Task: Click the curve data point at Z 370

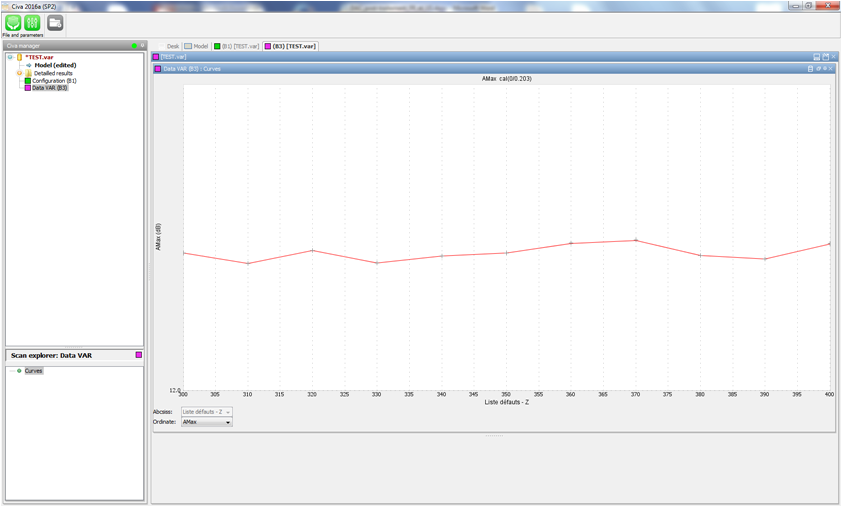Action: click(x=635, y=240)
